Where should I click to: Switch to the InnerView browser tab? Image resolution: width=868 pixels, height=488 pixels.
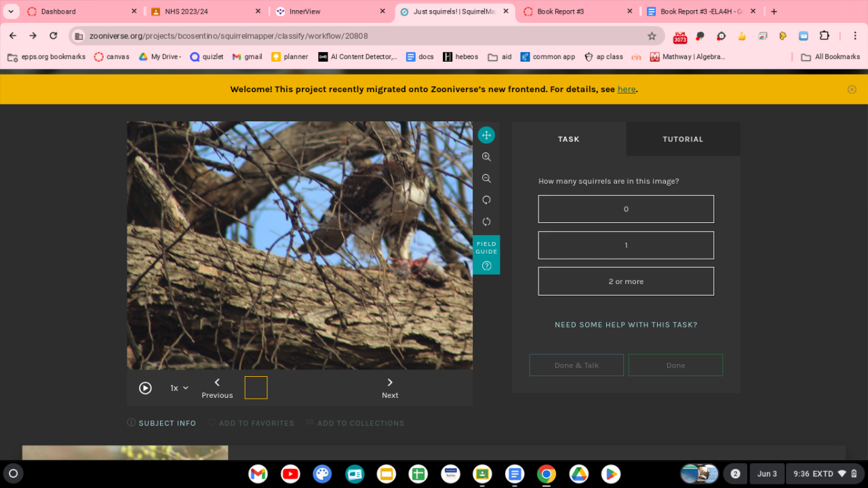click(x=330, y=12)
